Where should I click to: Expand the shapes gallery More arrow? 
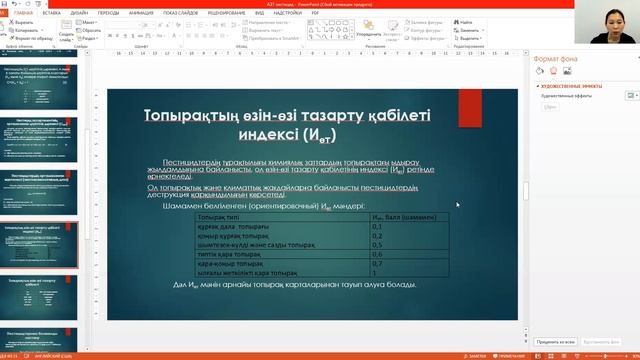coord(352,37)
